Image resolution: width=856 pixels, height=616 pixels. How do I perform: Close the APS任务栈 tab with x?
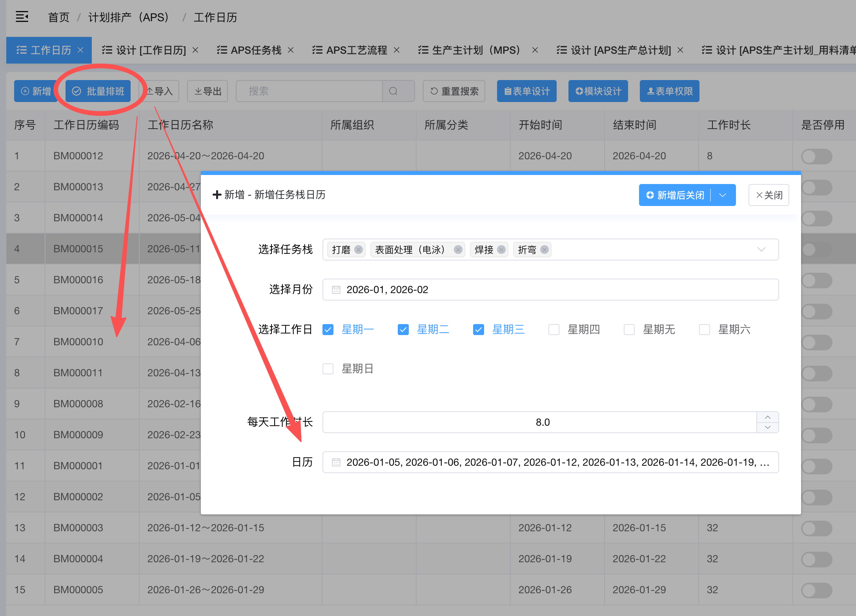point(291,50)
